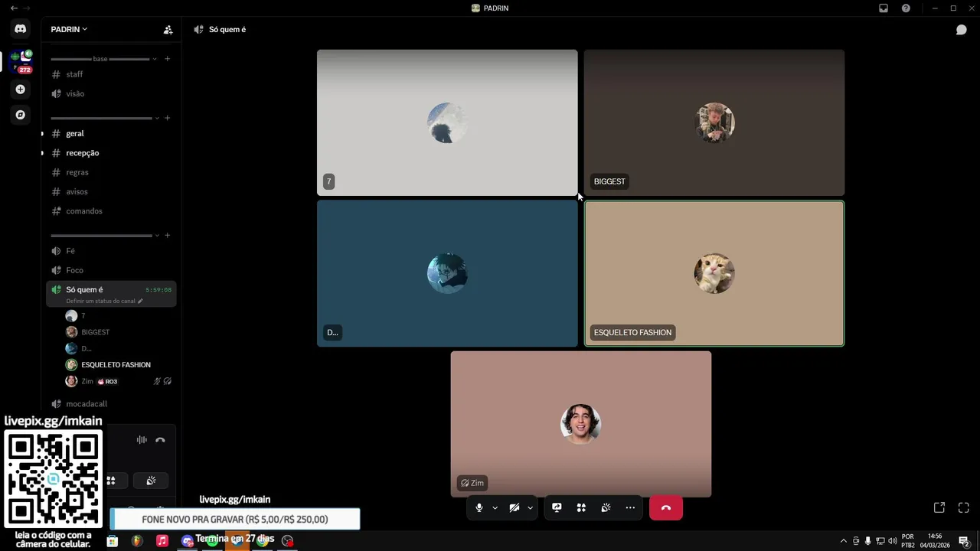Toggle camera on in call bar
The width and height of the screenshot is (980, 551).
514,507
